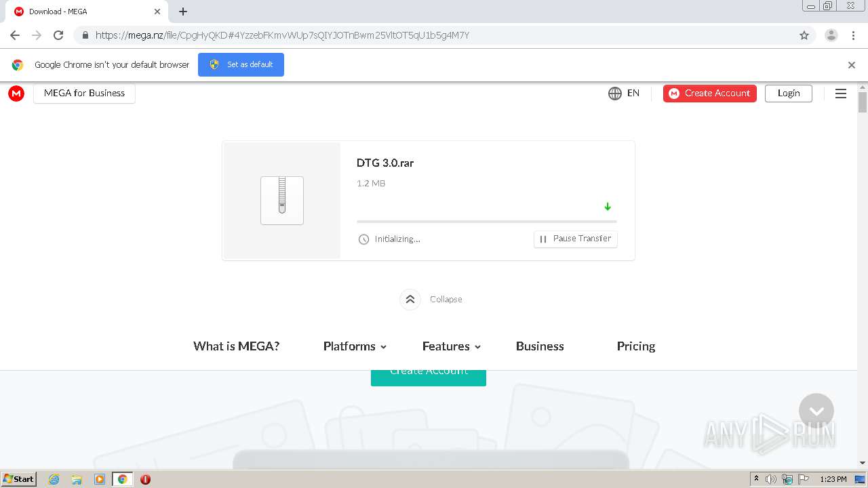
Task: Open the Action Center flag icon
Action: (804, 479)
